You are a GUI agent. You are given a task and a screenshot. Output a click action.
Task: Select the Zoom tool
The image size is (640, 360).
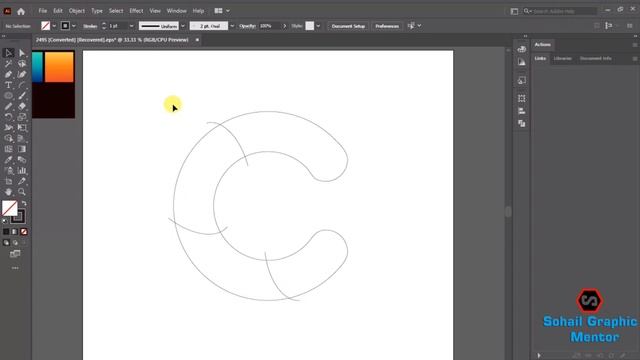tap(22, 192)
